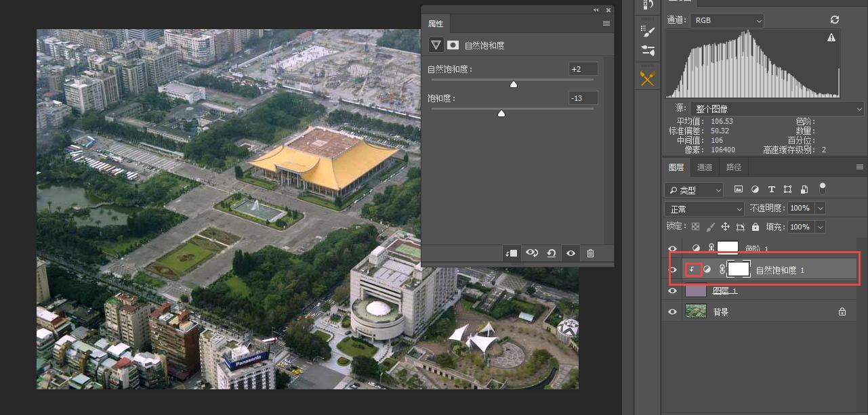Image resolution: width=868 pixels, height=415 pixels.
Task: Click the 自然饱和度 1 layer mask thumbnail
Action: pyautogui.click(x=739, y=269)
